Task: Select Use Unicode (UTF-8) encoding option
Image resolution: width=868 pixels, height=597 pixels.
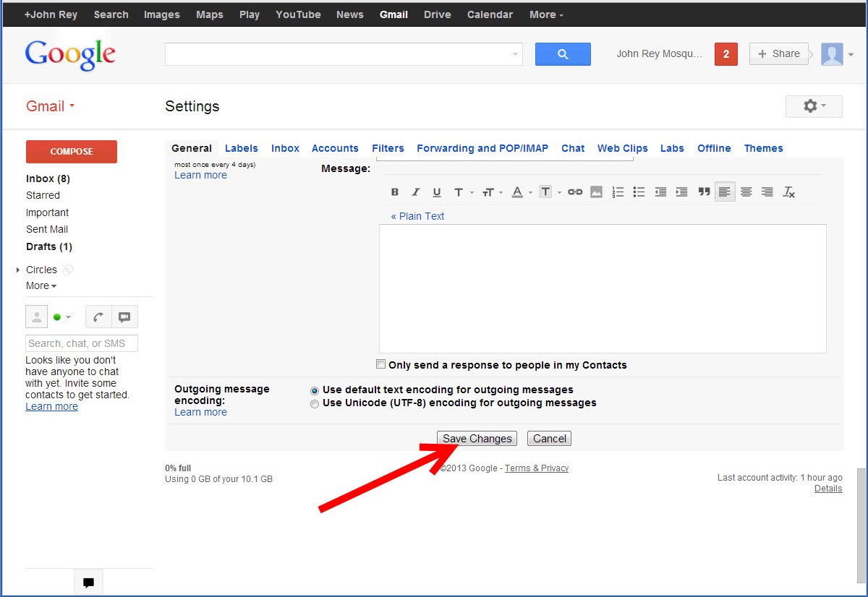Action: click(x=314, y=404)
